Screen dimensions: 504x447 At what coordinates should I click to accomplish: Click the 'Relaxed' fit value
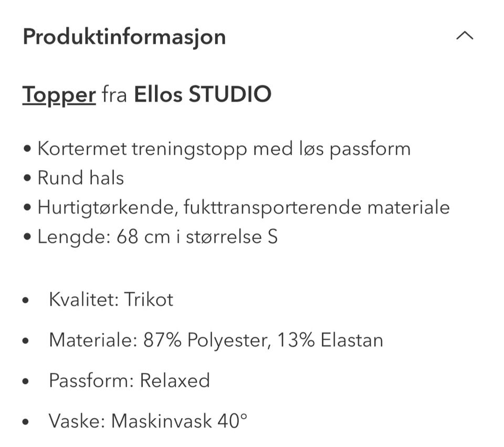(175, 380)
